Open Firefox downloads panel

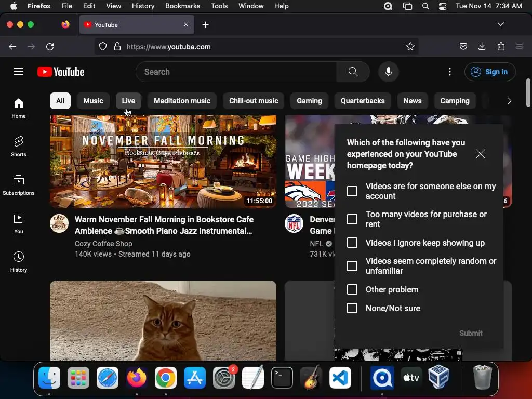482,46
